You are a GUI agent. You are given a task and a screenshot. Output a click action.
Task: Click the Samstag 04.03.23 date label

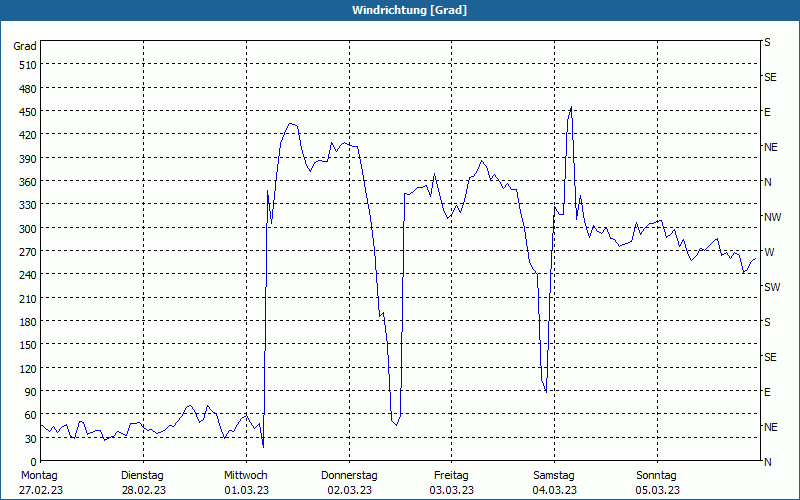click(555, 483)
